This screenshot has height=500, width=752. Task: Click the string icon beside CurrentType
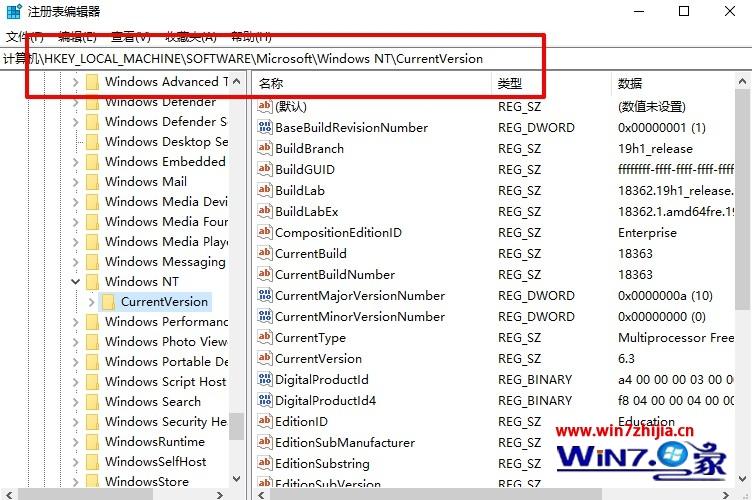[x=265, y=337]
